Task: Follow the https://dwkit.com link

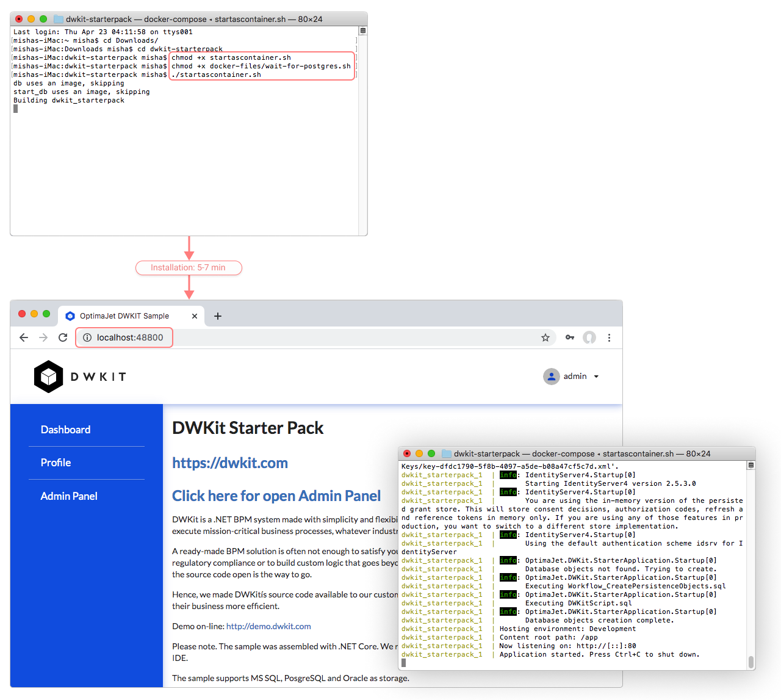Action: [x=230, y=463]
